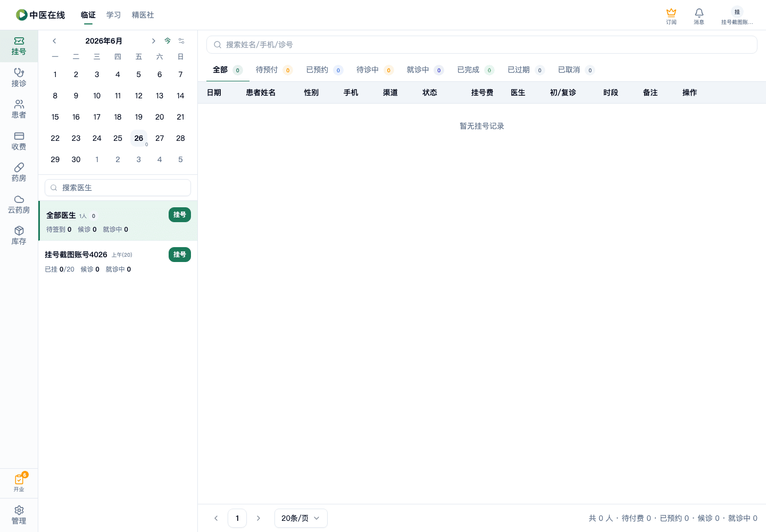Image resolution: width=766 pixels, height=532 pixels.
Task: Select the 待预付 status tab
Action: pos(274,70)
